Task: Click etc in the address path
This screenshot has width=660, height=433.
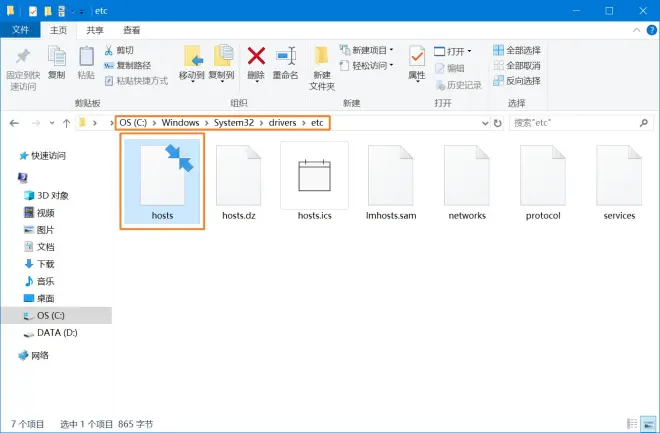Action: (317, 123)
